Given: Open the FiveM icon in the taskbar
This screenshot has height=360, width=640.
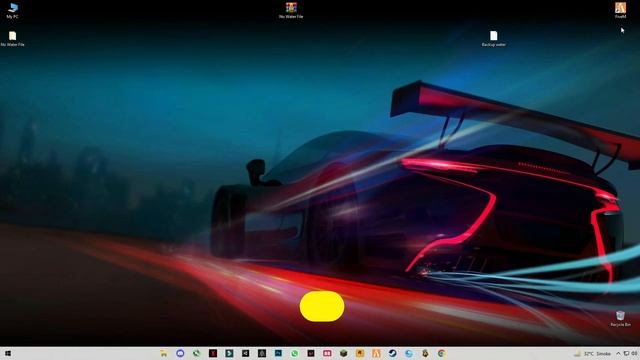Looking at the screenshot, I should click(376, 353).
